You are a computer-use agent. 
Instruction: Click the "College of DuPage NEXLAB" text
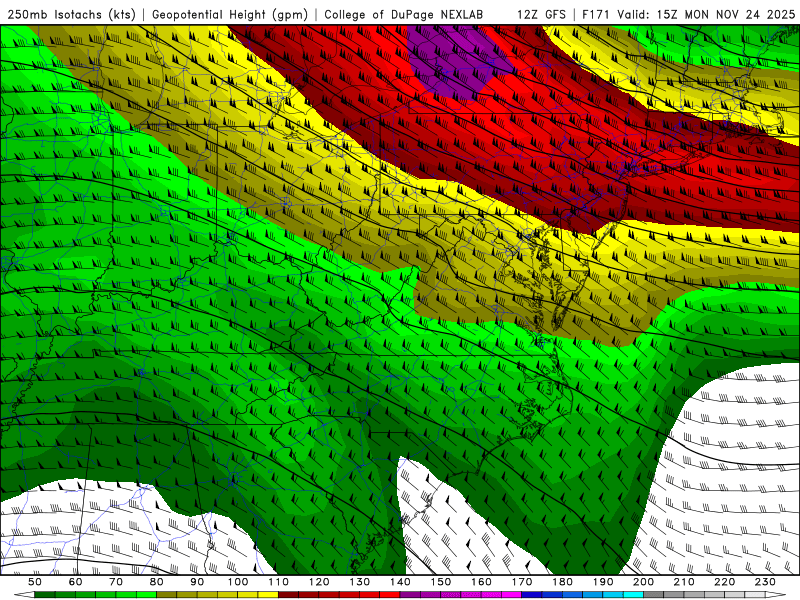pos(404,14)
